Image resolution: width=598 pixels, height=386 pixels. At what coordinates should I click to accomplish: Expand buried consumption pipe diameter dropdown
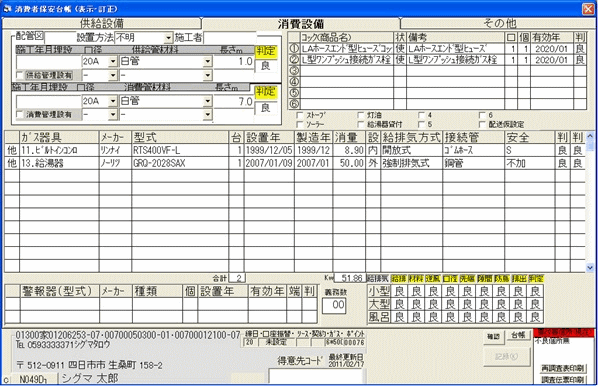[113, 114]
